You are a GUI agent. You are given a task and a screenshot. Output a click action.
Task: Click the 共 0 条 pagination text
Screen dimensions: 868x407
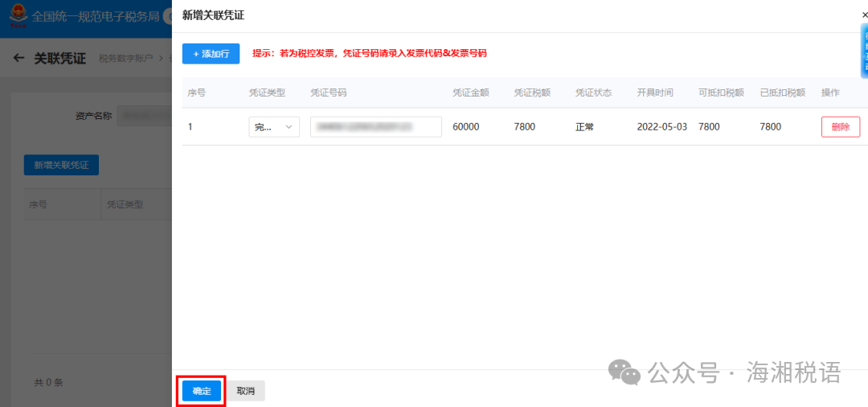pyautogui.click(x=49, y=382)
